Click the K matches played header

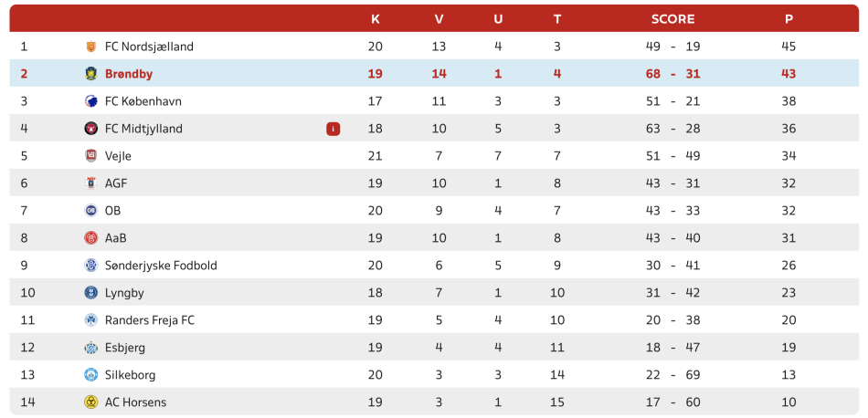(376, 19)
